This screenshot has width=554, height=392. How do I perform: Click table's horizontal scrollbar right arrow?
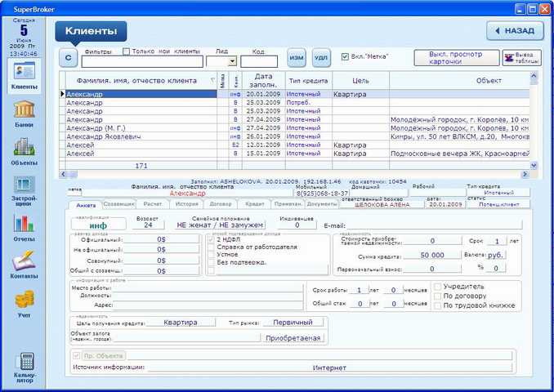pyautogui.click(x=525, y=174)
